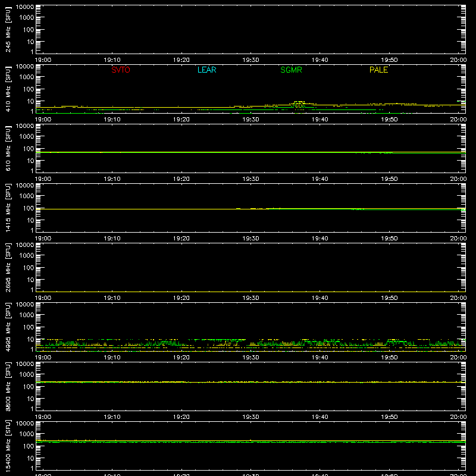Click the red SVTO station label
The image size is (476, 476).
coord(121,70)
